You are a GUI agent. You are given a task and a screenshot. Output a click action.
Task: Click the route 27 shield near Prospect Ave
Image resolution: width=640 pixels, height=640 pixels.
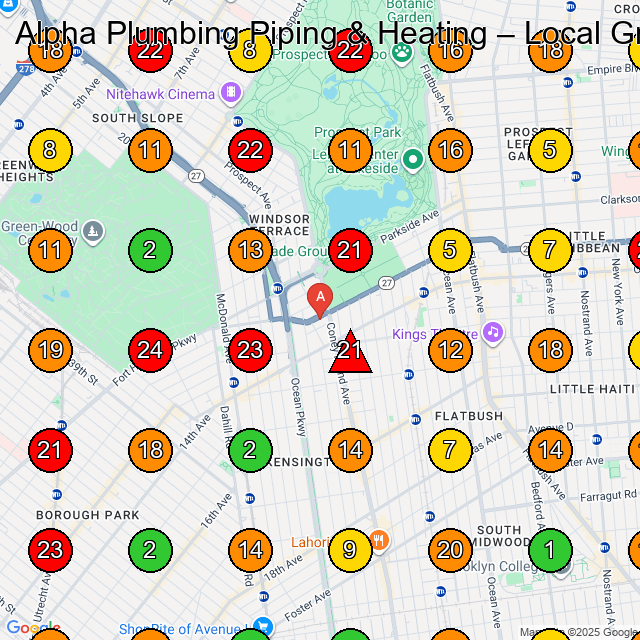pyautogui.click(x=196, y=176)
